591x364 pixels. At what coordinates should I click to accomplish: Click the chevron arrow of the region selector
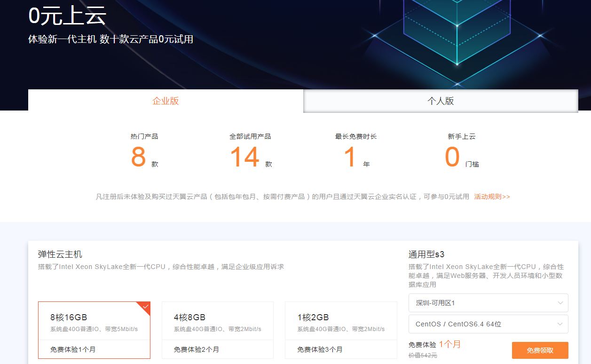coord(560,303)
